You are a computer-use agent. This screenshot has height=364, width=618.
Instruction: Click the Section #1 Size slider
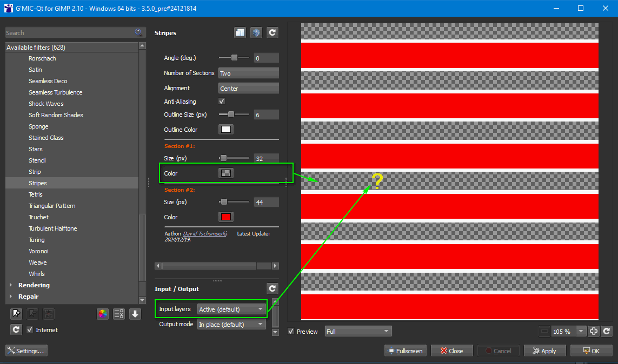click(x=234, y=158)
